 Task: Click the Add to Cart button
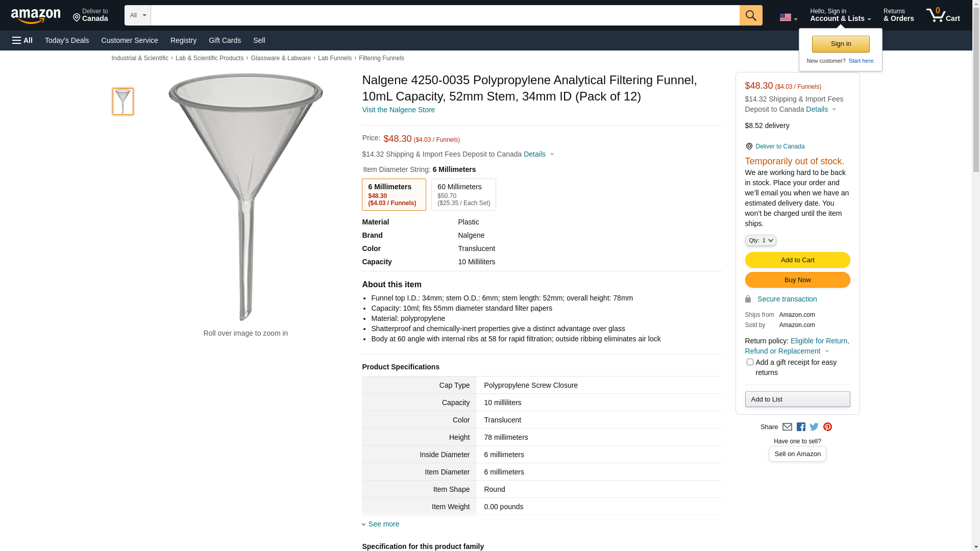(x=797, y=260)
